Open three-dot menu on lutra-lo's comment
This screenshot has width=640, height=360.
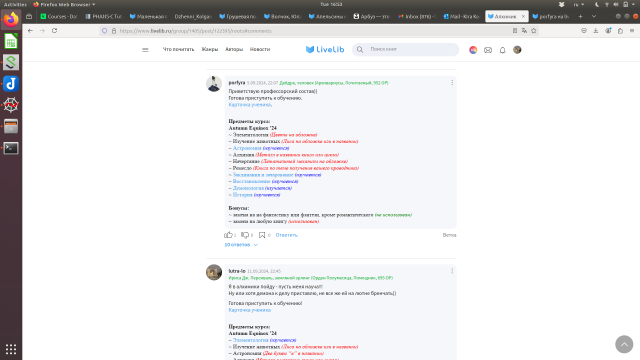(452, 271)
